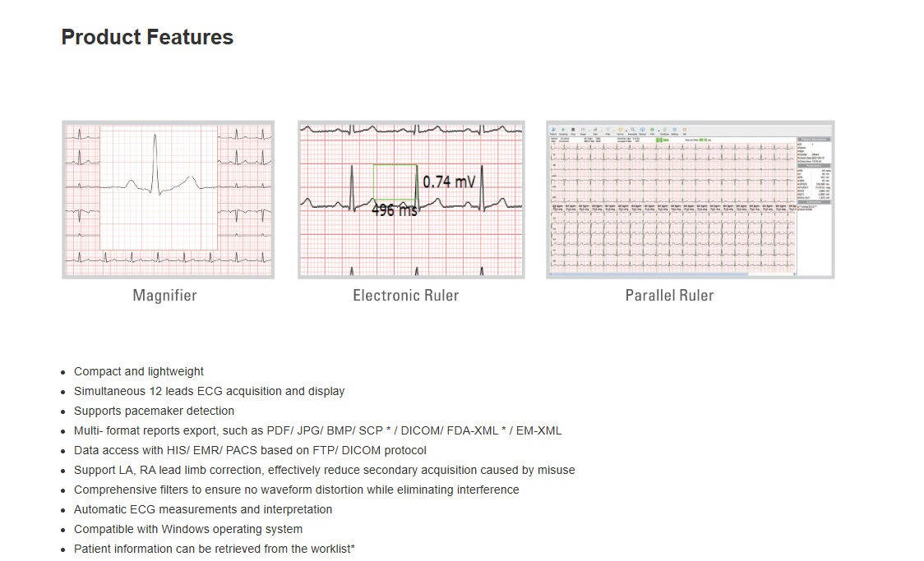Click the 496 ms reading on the ruler image
This screenshot has height=561, width=924.
coord(395,209)
